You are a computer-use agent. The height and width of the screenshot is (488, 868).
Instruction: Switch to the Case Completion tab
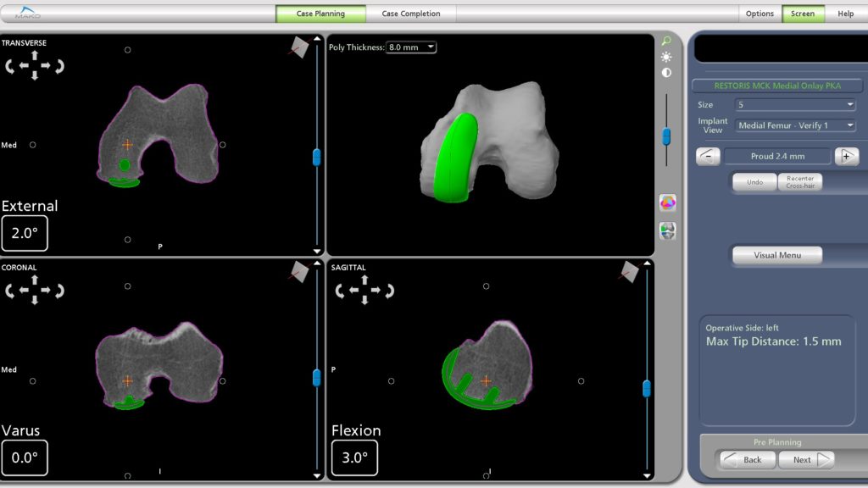point(411,14)
